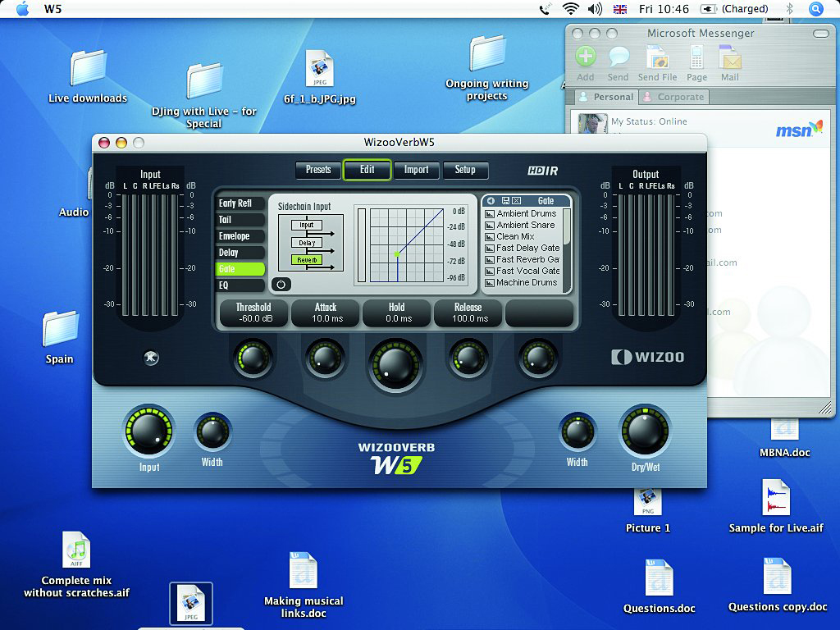Screen dimensions: 840x630
Task: Pick the Fast Reverb Gate preset
Action: click(x=523, y=259)
